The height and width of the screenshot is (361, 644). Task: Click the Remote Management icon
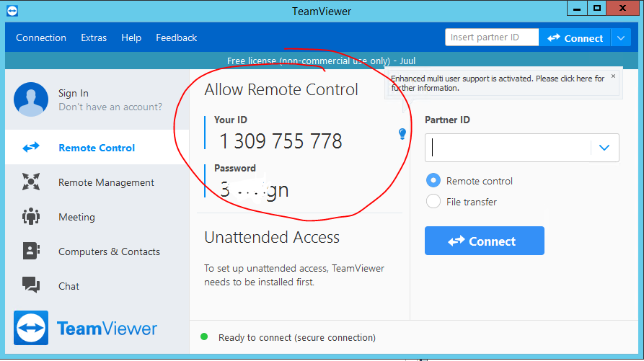[x=31, y=182]
